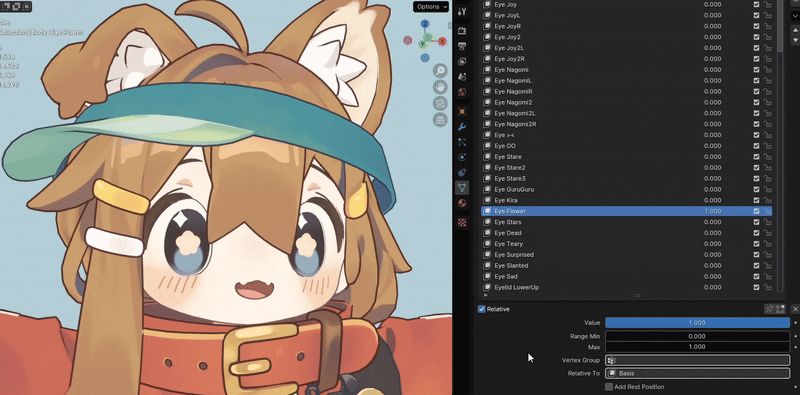Click the Value animate dot

point(795,323)
